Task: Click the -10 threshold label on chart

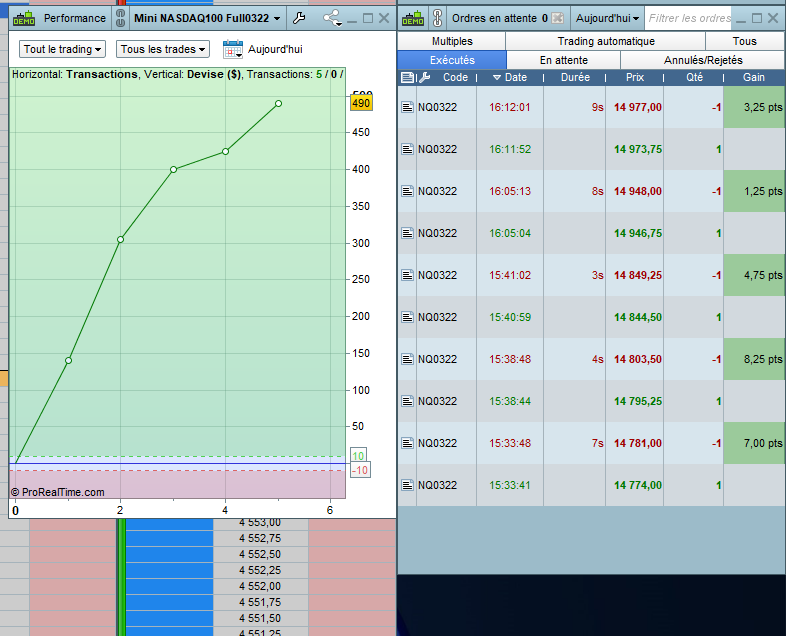Action: [360, 470]
